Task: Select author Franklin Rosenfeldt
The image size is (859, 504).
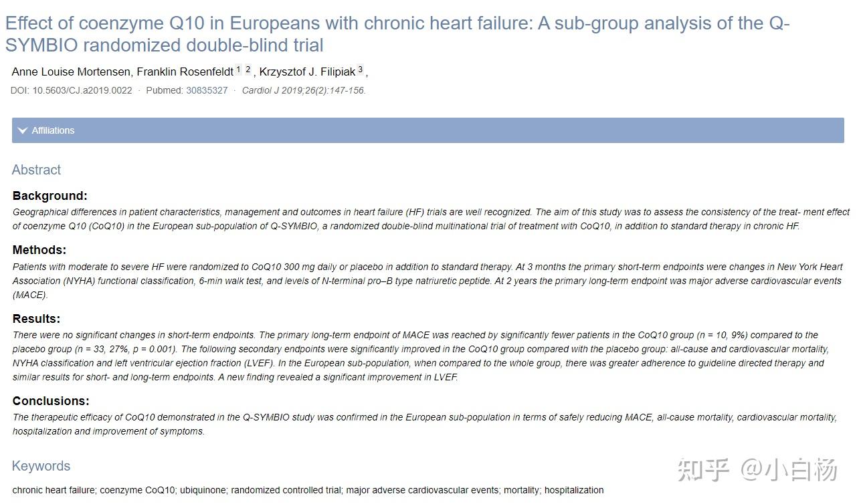Action: click(185, 72)
